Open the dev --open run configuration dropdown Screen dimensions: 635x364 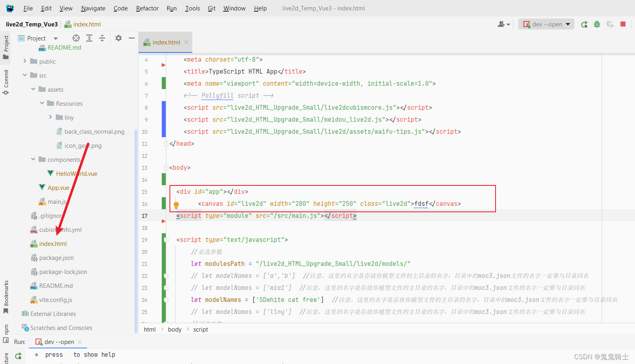pyautogui.click(x=546, y=24)
